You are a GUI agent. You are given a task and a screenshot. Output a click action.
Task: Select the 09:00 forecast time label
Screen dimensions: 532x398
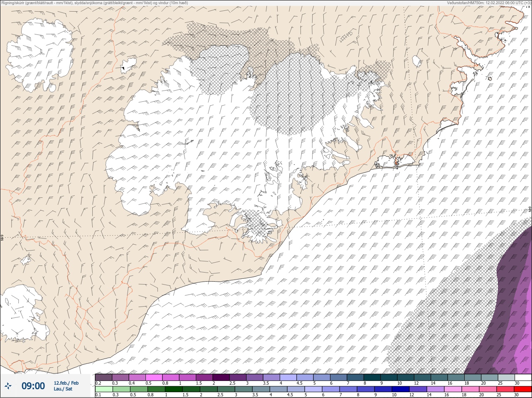33,386
